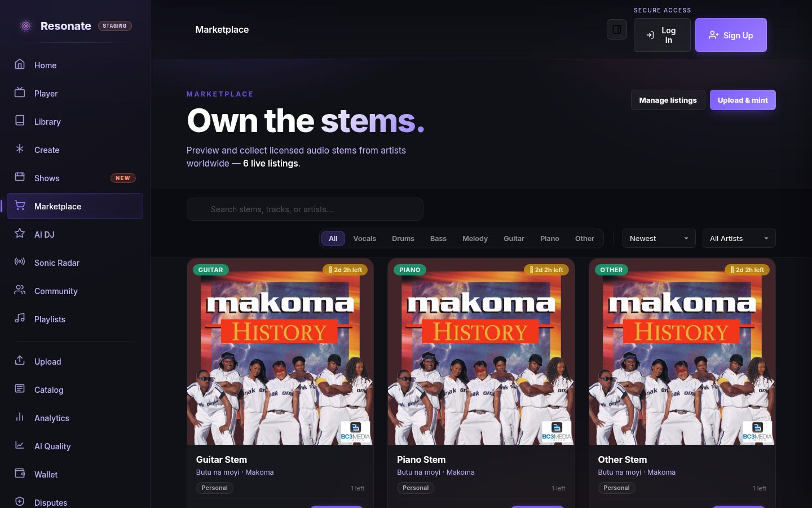Open Sonic Radar via its radar icon
The height and width of the screenshot is (508, 812).
(x=20, y=261)
